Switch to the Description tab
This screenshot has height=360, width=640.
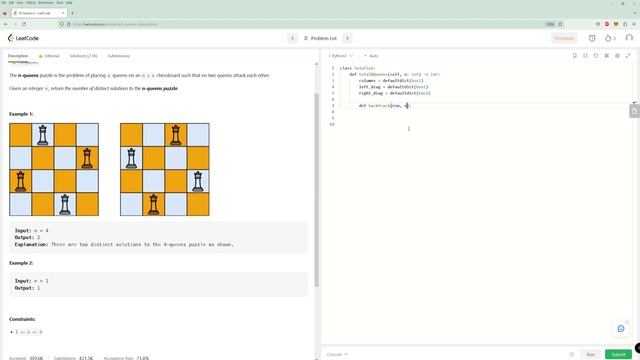click(x=18, y=56)
